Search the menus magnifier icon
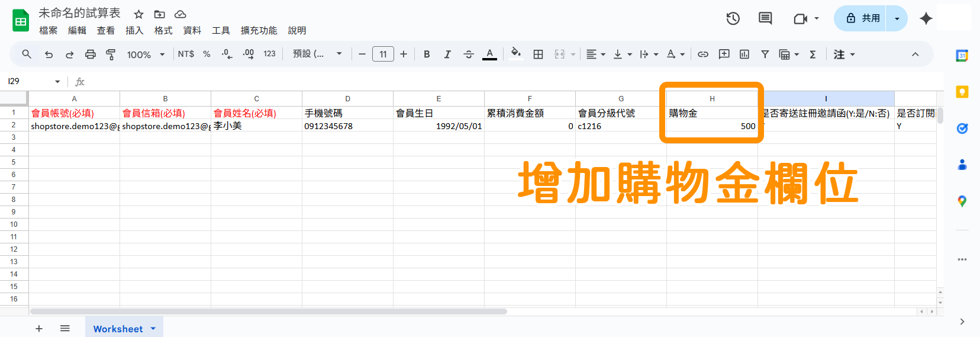980x337 pixels. (x=27, y=54)
